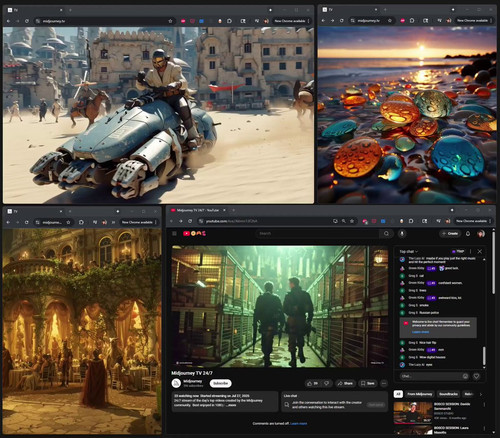This screenshot has width=500, height=438.
Task: Subscribe to the Midjourney channel
Action: tap(220, 383)
